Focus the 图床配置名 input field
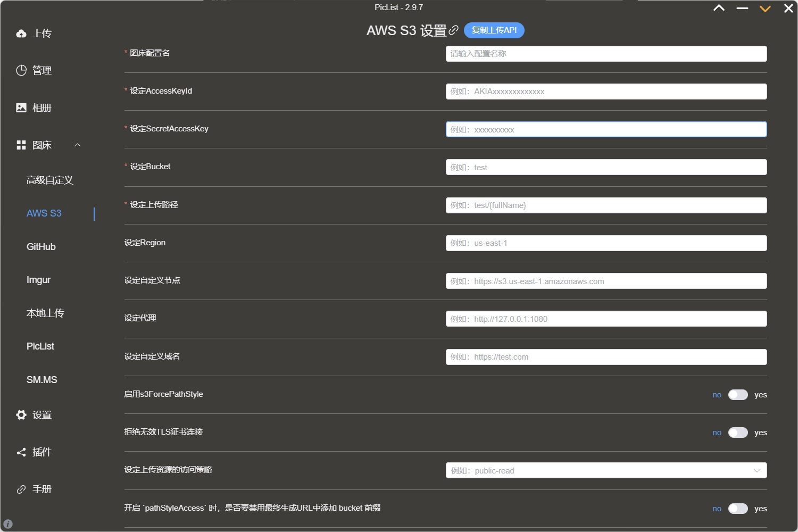Screen dimensions: 798x532 pyautogui.click(x=606, y=54)
